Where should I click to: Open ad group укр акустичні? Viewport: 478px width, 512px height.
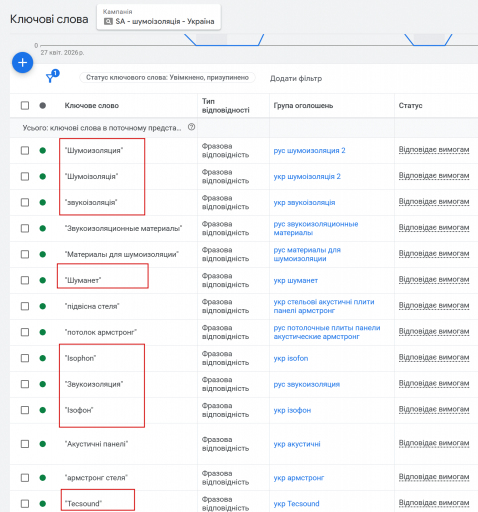pos(297,444)
